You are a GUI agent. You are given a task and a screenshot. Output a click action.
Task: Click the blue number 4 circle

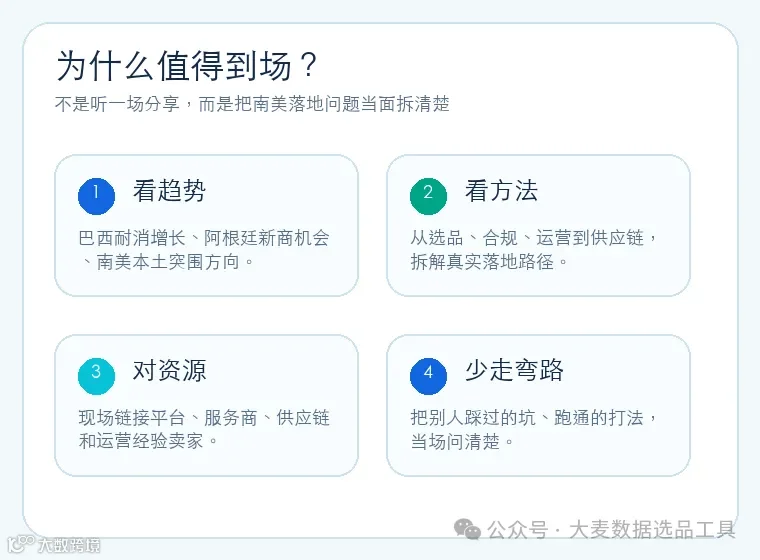[428, 376]
